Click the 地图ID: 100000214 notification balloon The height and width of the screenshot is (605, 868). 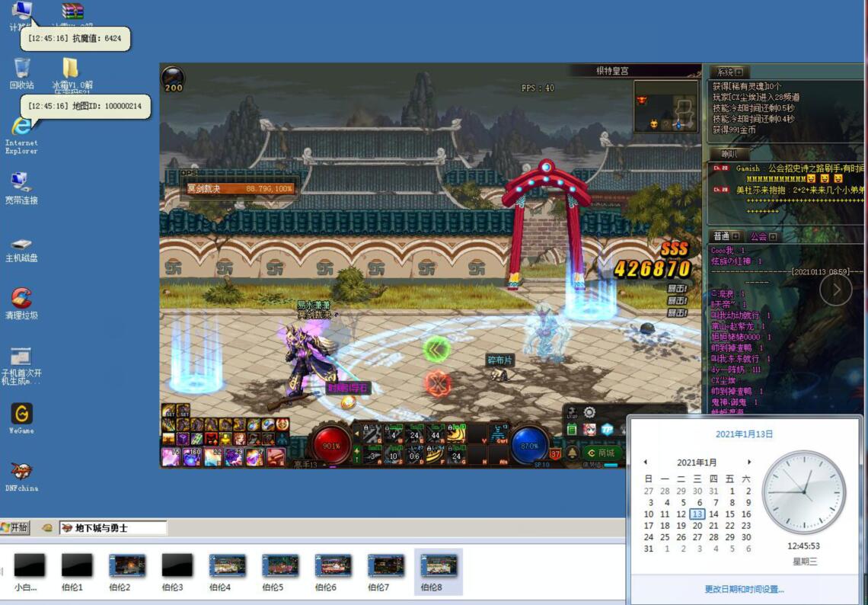[85, 106]
